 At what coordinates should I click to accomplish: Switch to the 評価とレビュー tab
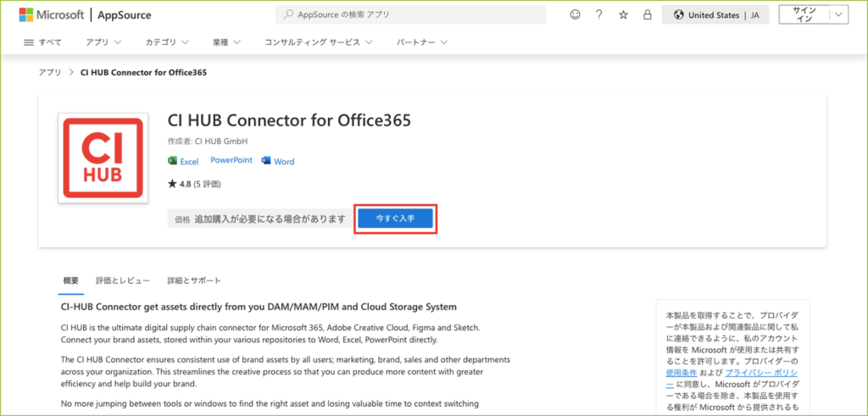click(123, 280)
